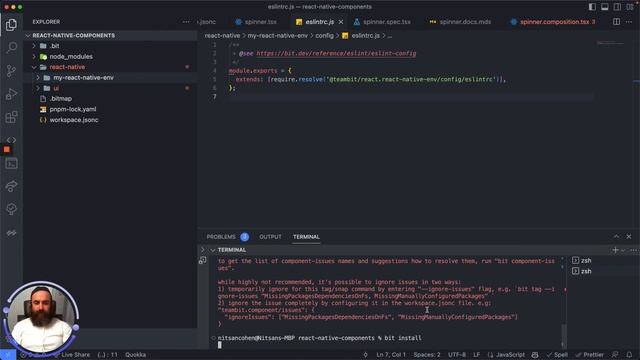Image resolution: width=640 pixels, height=360 pixels.
Task: Change end of line LF
Action: coord(476,355)
